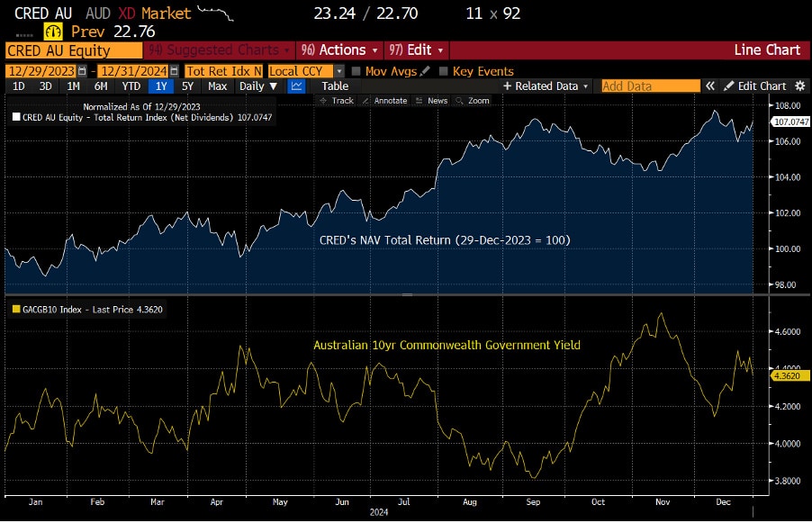812x523 pixels.
Task: Click the Tot Ret Idx N field
Action: click(224, 71)
